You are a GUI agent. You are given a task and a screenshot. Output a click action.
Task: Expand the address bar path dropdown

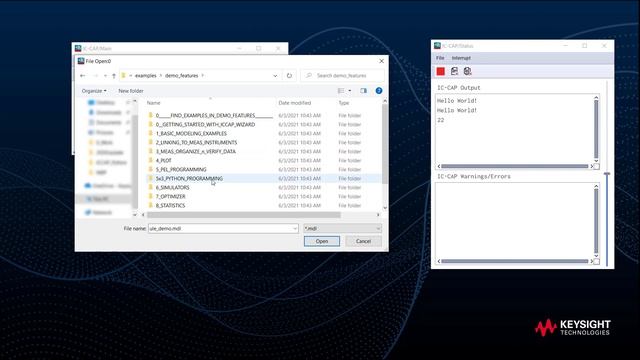click(275, 76)
